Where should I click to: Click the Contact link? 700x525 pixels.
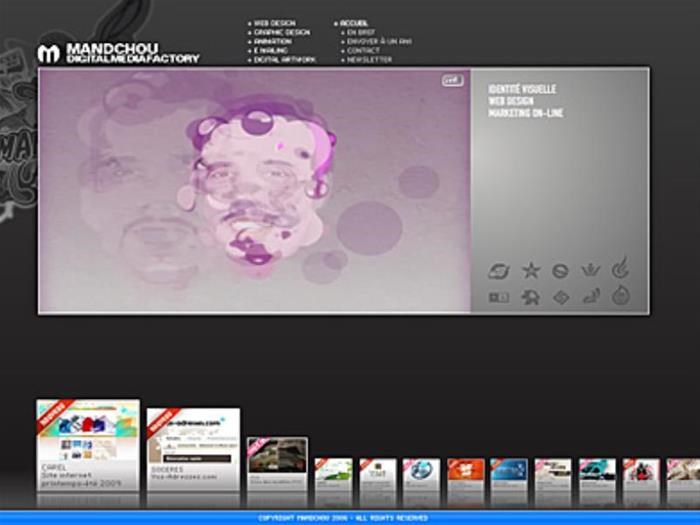[x=363, y=50]
